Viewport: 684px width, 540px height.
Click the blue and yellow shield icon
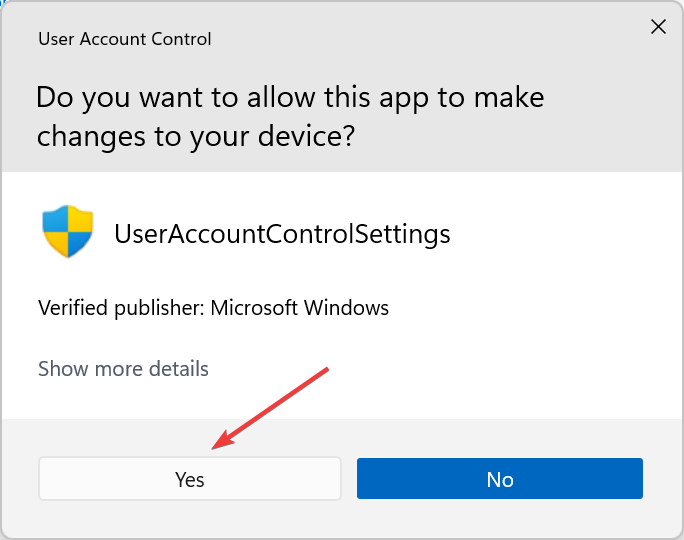(68, 231)
